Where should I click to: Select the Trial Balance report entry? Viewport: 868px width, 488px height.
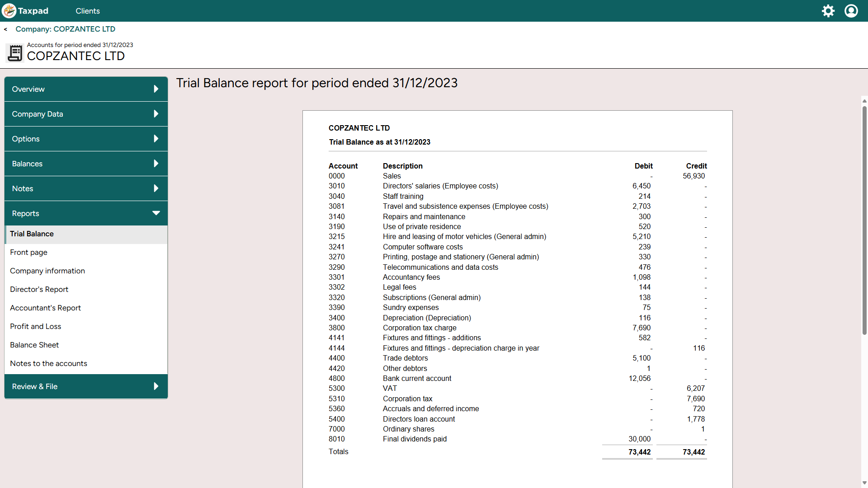pos(32,234)
